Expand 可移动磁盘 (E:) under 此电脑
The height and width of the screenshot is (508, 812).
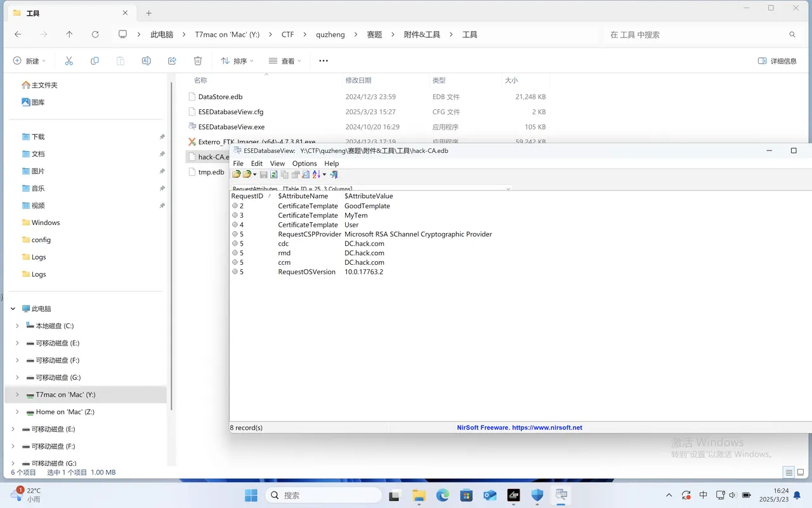pyautogui.click(x=17, y=343)
